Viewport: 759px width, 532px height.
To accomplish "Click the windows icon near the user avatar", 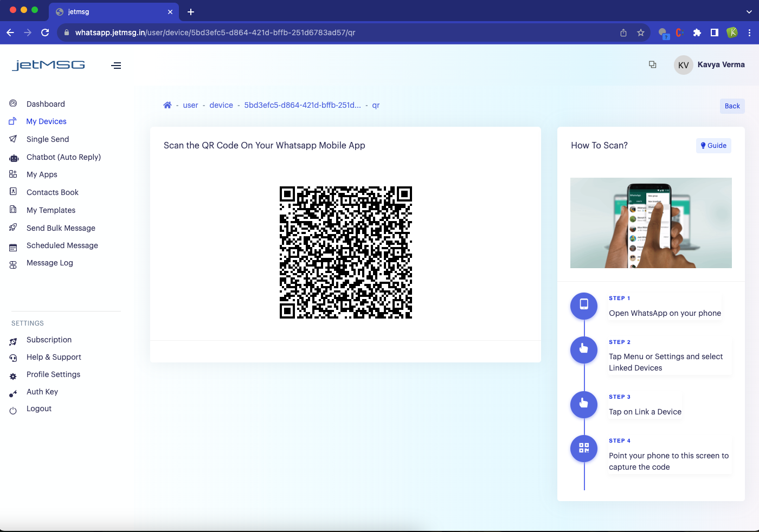I will pyautogui.click(x=653, y=64).
